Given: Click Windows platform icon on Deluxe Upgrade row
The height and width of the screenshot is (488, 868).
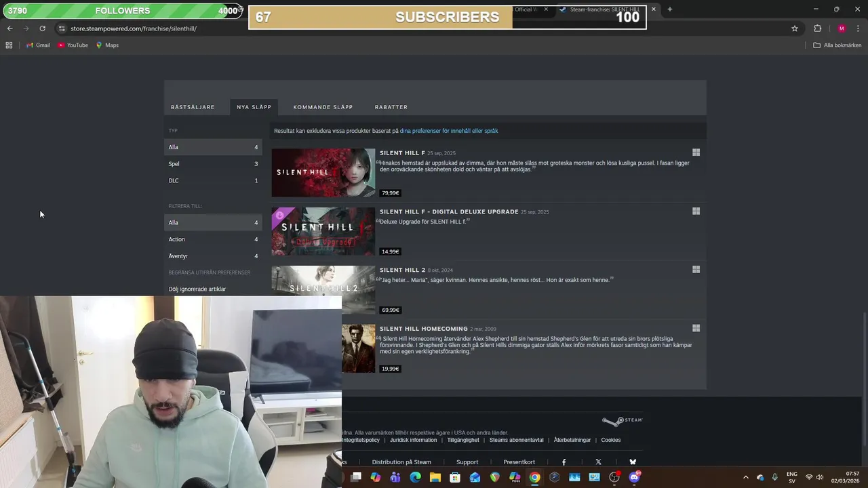Looking at the screenshot, I should tap(696, 211).
